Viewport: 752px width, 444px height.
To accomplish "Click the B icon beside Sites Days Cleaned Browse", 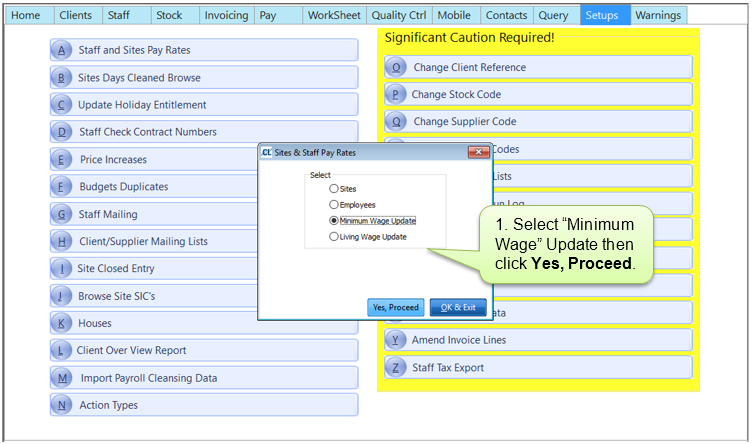I will (x=62, y=78).
